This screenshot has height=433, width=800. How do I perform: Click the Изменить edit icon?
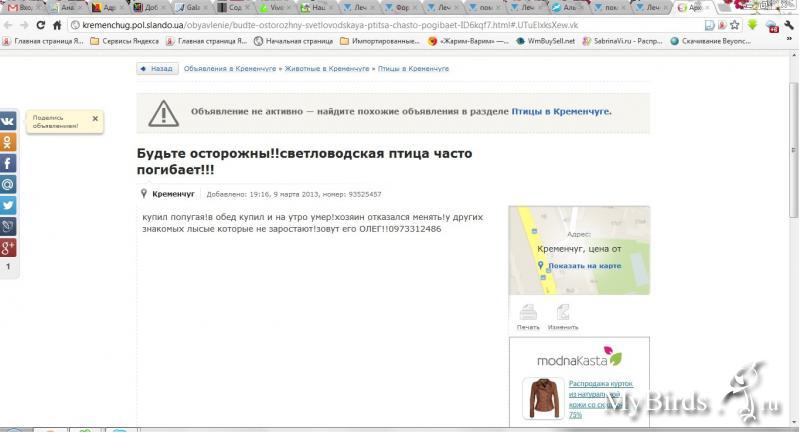[x=563, y=312]
